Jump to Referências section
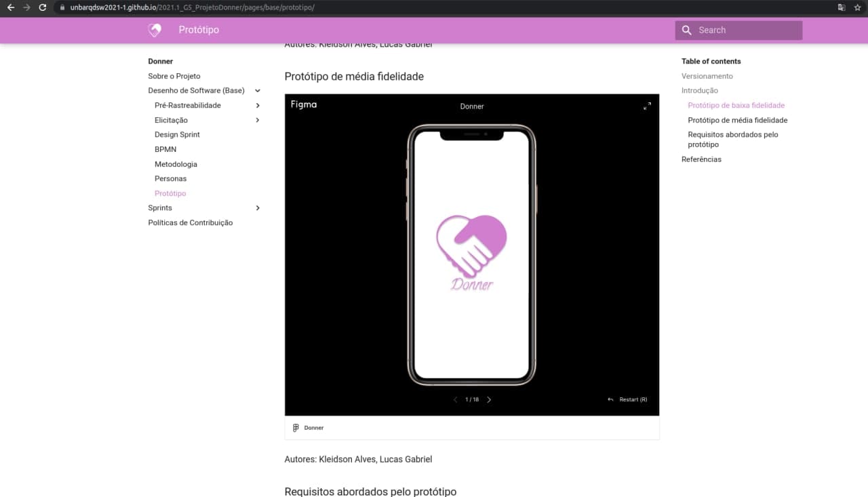The image size is (868, 497). (701, 159)
